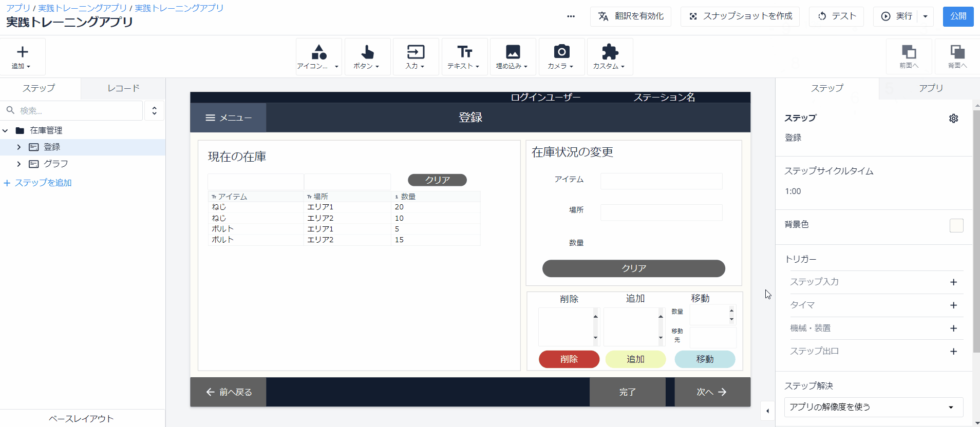Click the hamburger メニュー button on canvas
Image resolution: width=980 pixels, height=427 pixels.
[x=228, y=118]
